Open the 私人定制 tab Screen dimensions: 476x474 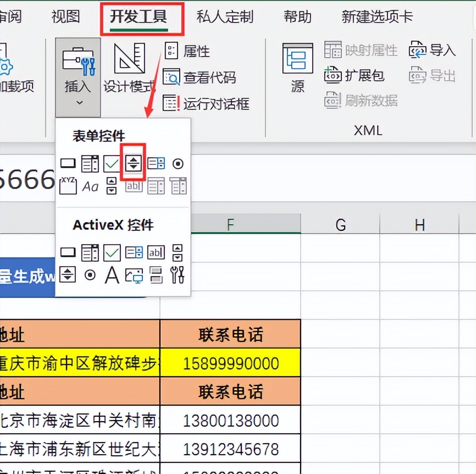click(x=225, y=16)
